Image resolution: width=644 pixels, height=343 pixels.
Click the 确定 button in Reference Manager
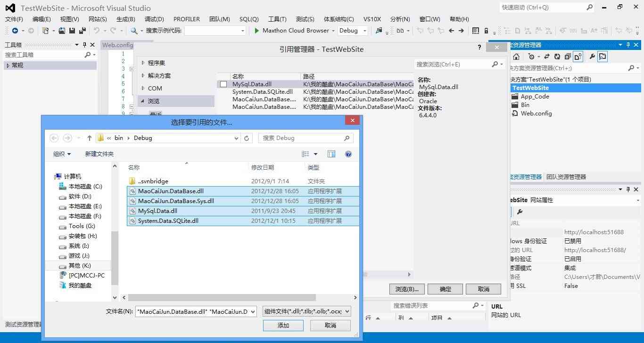446,289
